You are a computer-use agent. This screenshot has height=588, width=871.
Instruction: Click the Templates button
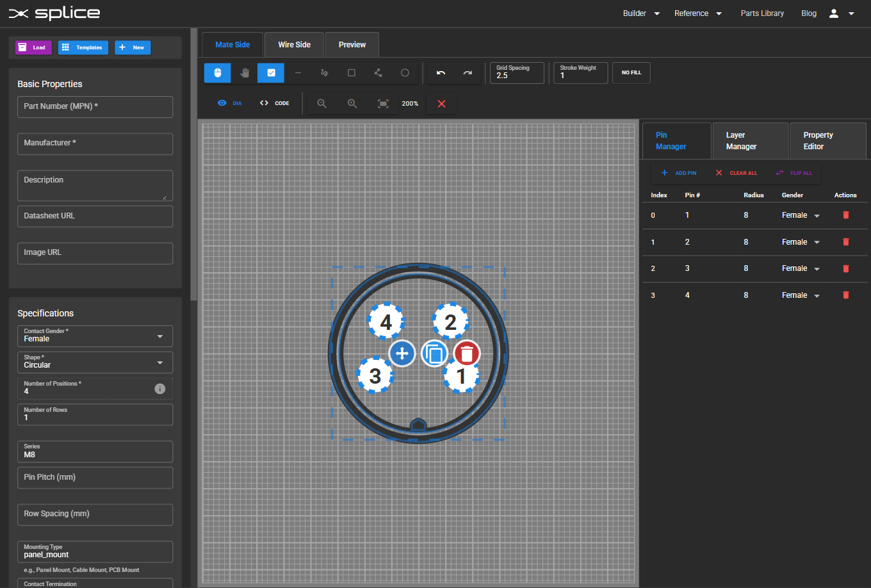[83, 47]
